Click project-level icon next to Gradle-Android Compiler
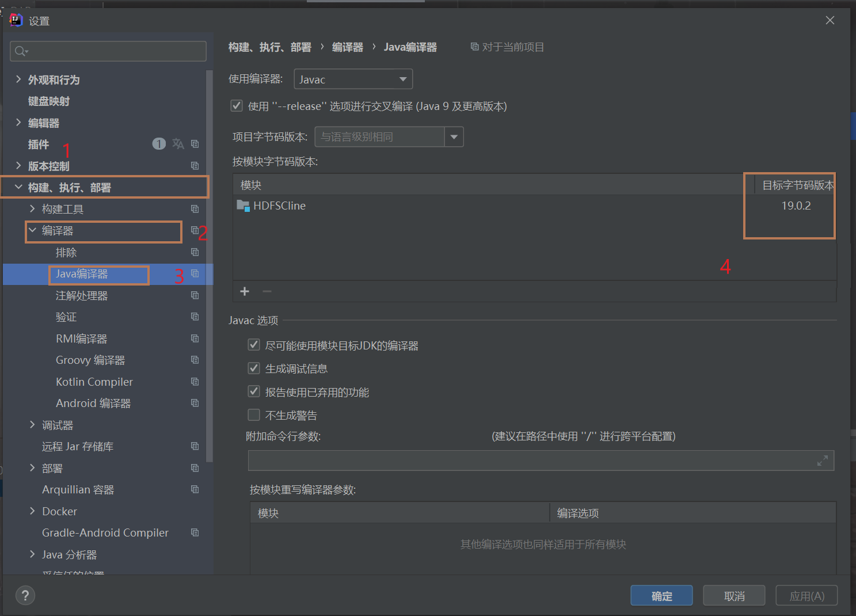Image resolution: width=856 pixels, height=616 pixels. pyautogui.click(x=195, y=533)
